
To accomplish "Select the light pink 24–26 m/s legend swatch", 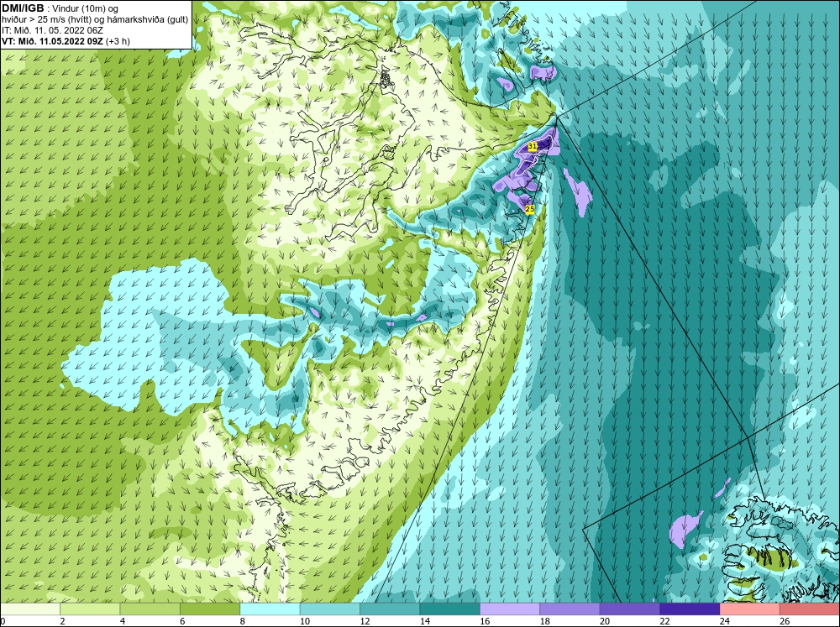I will pyautogui.click(x=750, y=609).
